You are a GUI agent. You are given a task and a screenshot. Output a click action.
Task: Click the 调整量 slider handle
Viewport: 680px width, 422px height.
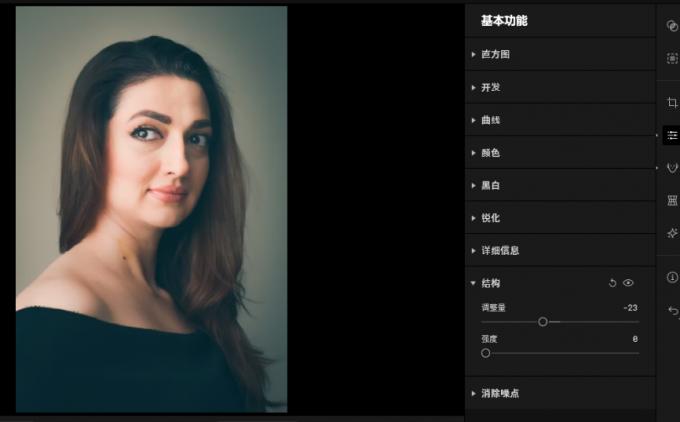(x=543, y=322)
